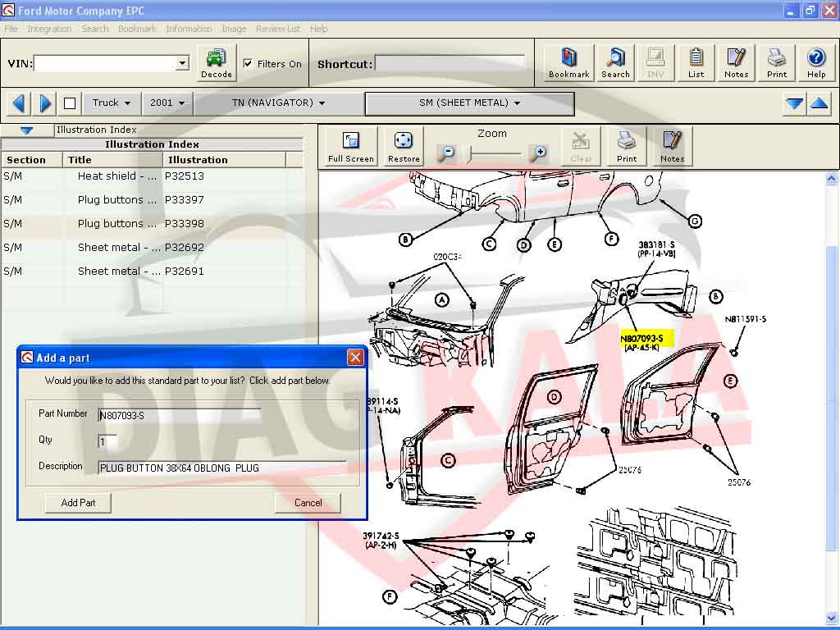The image size is (840, 630).
Task: Zoom out with the minus magnifier
Action: pyautogui.click(x=446, y=153)
